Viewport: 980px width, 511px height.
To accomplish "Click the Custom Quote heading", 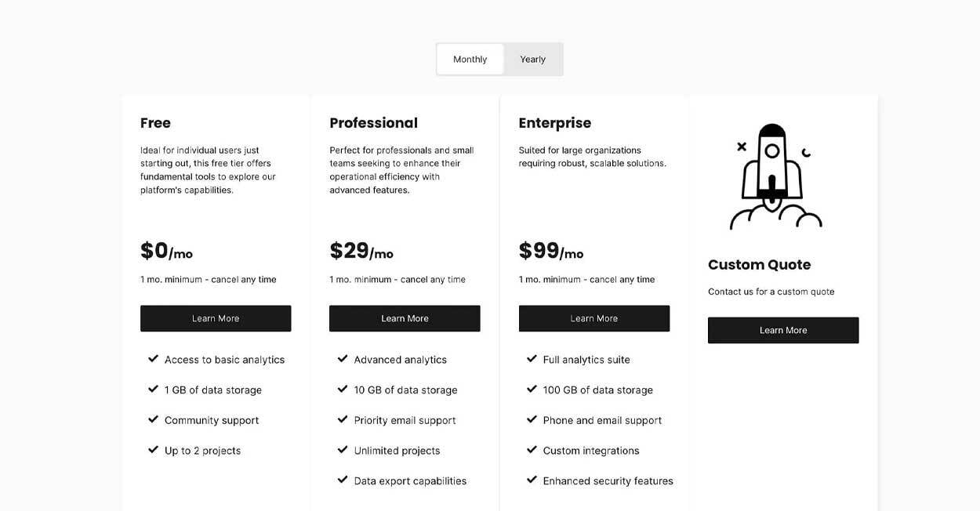I will click(x=759, y=265).
